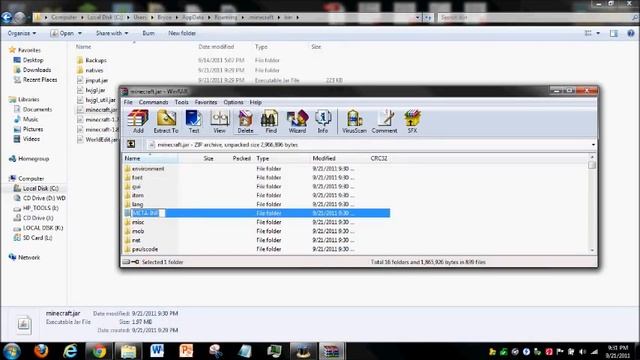Select the gui folder row in WinRAR
This screenshot has height=360, width=640.
[x=256, y=186]
